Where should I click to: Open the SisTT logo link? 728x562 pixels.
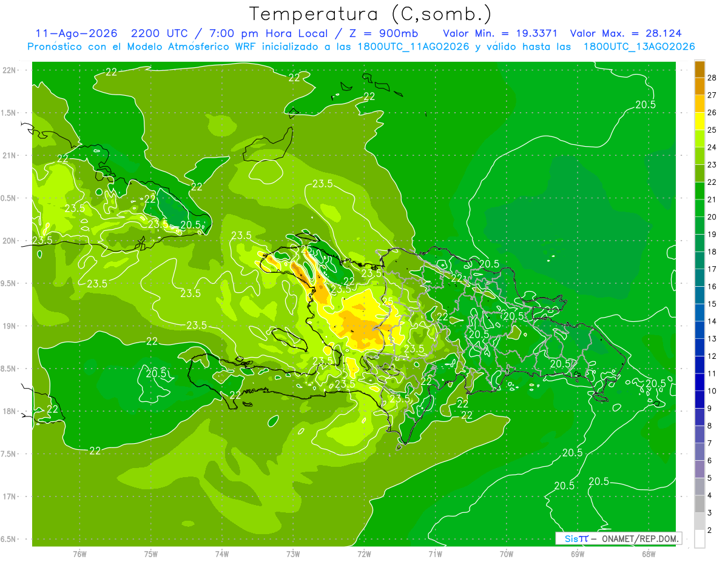(x=576, y=538)
